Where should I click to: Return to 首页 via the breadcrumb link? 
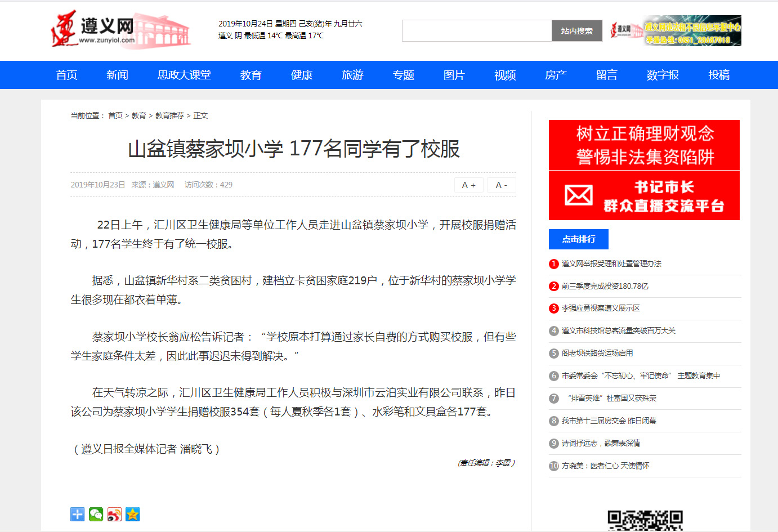tap(114, 115)
